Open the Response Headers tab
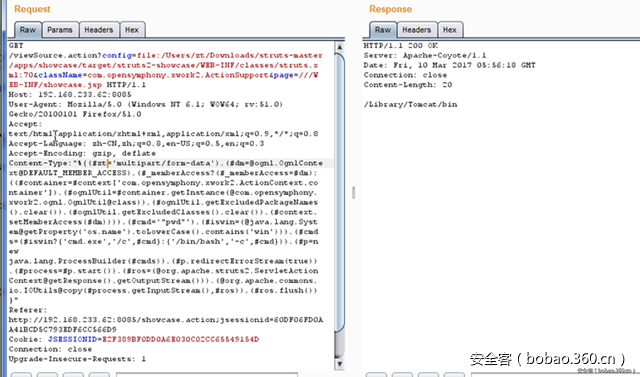 [416, 30]
